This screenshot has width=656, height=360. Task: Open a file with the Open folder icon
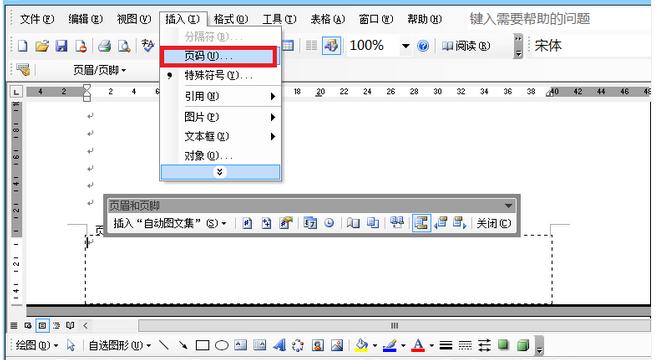click(x=42, y=46)
